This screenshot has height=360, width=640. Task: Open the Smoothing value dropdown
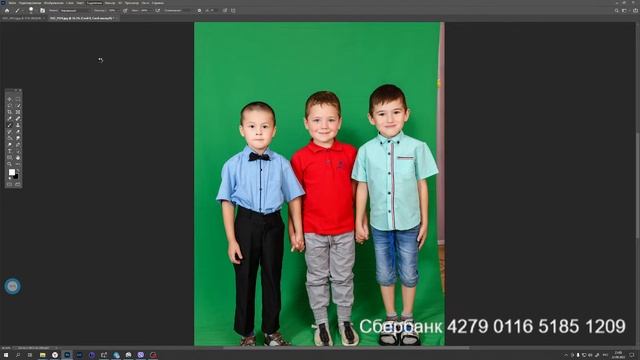(x=186, y=10)
